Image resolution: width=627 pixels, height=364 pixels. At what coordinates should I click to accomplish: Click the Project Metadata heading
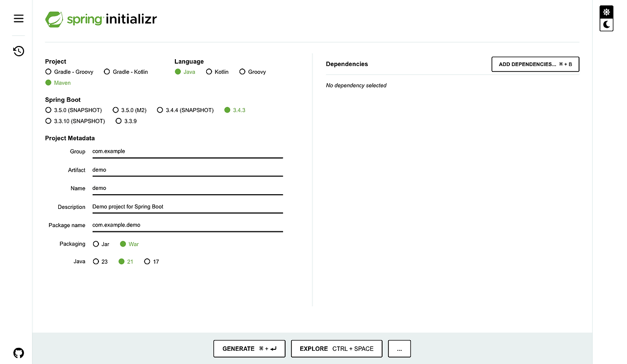pos(70,138)
